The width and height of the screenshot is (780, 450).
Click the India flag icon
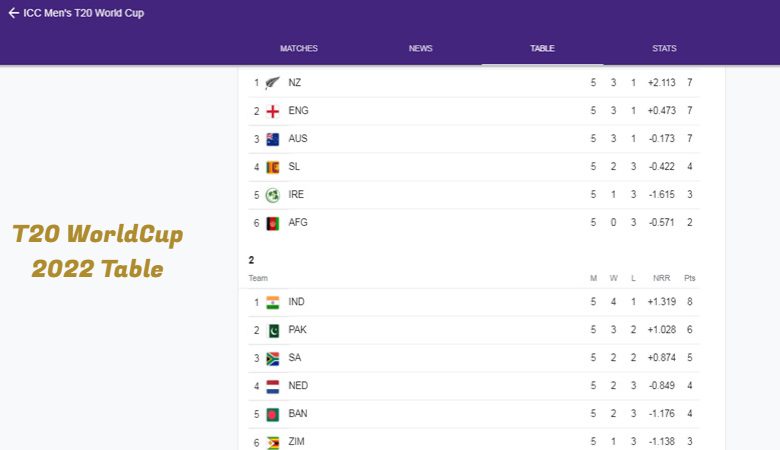point(273,302)
